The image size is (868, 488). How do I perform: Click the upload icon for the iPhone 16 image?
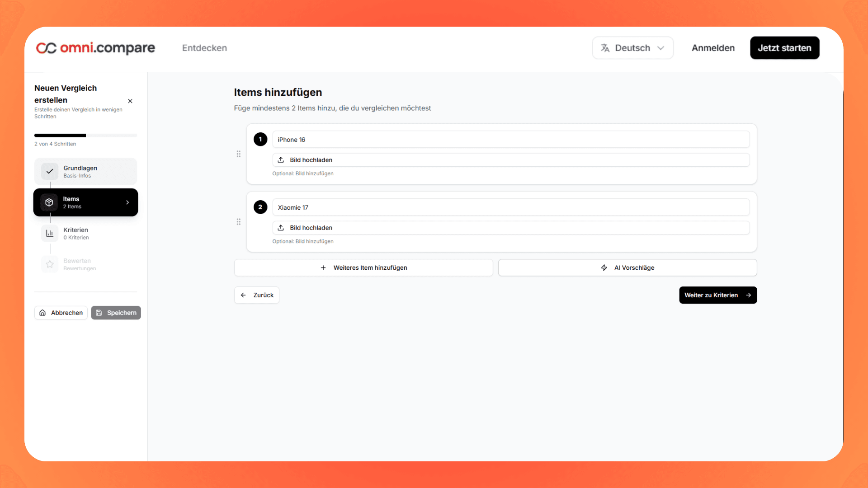[x=281, y=160]
